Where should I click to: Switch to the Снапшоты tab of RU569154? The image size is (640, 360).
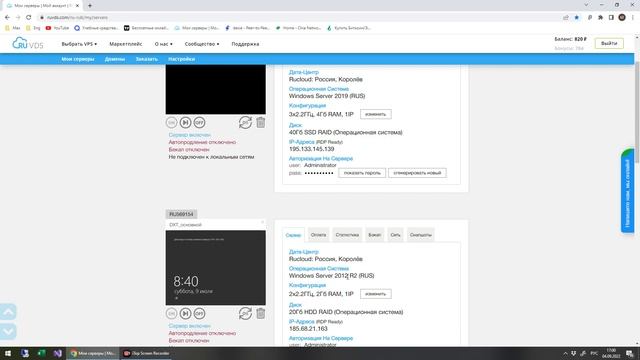421,235
